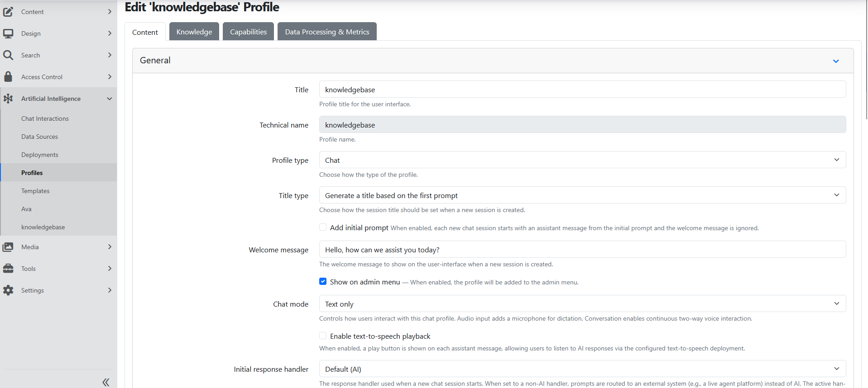Viewport: 868px width, 388px height.
Task: Switch to the Capabilities tab
Action: coord(248,32)
